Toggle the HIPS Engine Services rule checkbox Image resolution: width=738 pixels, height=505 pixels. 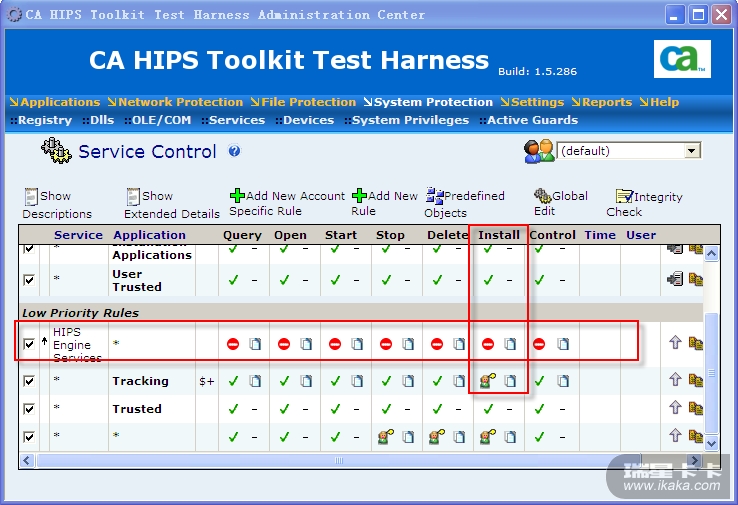(x=29, y=344)
